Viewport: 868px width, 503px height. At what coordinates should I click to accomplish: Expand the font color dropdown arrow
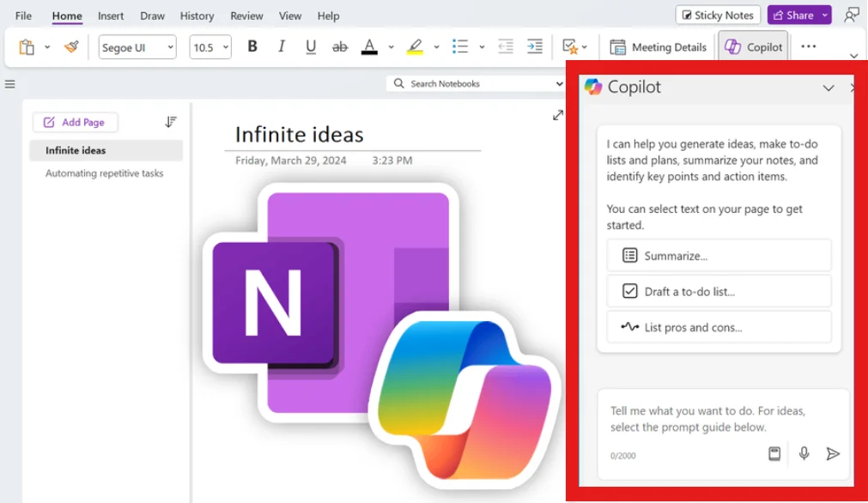pyautogui.click(x=391, y=47)
